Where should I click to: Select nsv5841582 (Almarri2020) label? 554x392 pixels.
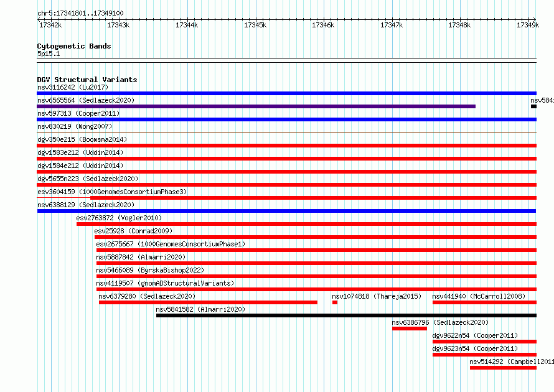click(x=200, y=309)
